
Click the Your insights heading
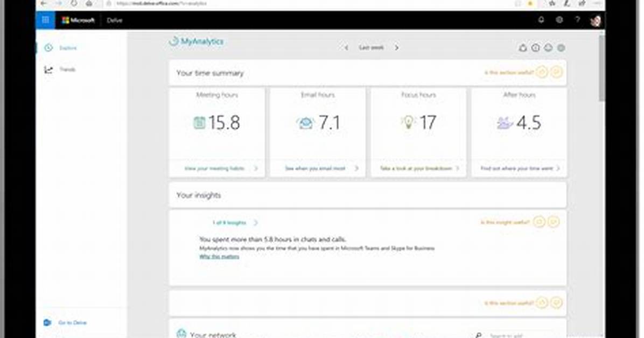coord(198,195)
